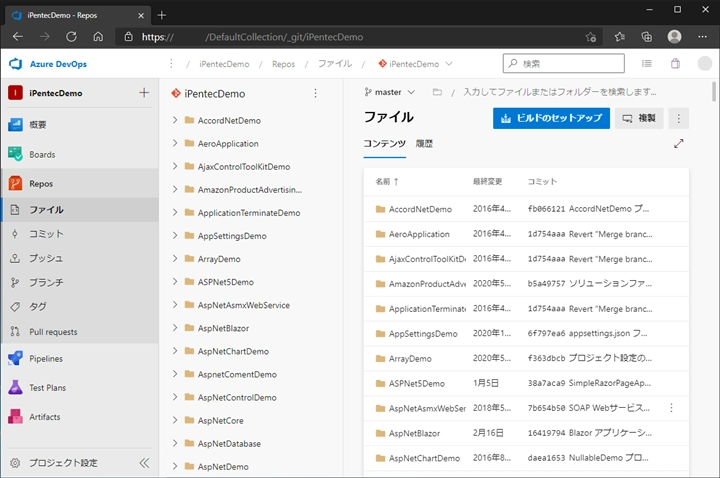The width and height of the screenshot is (720, 478).
Task: Collapse the sidebar with double-chevron icon
Action: pyautogui.click(x=144, y=463)
